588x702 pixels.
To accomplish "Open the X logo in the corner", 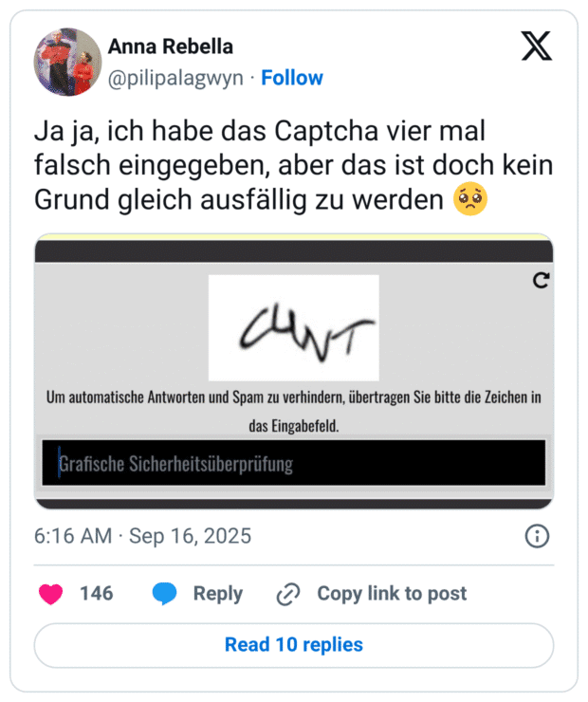I will coord(537,46).
